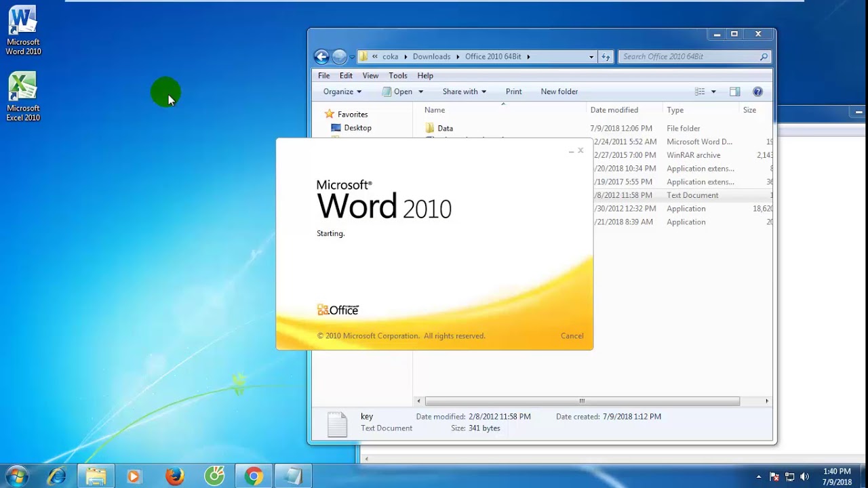Select the Office 2010 64Bit breadcrumb
Viewport: 868px width, 488px height.
point(493,57)
